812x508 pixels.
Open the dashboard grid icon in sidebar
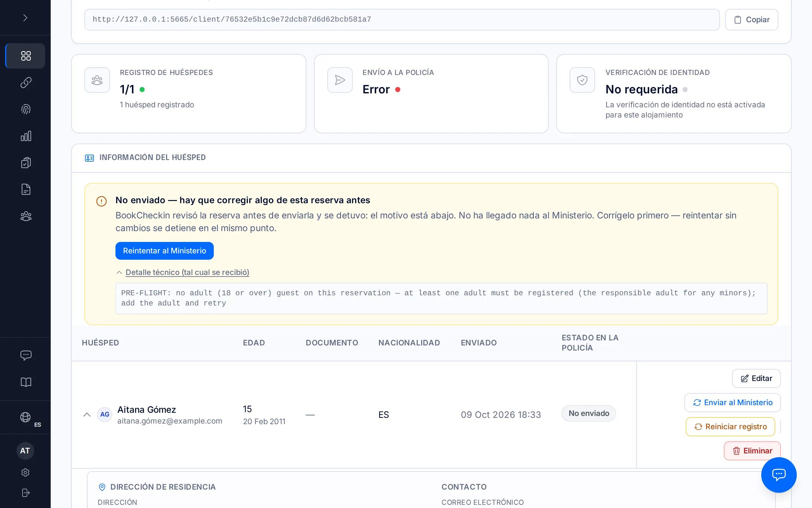pyautogui.click(x=25, y=56)
